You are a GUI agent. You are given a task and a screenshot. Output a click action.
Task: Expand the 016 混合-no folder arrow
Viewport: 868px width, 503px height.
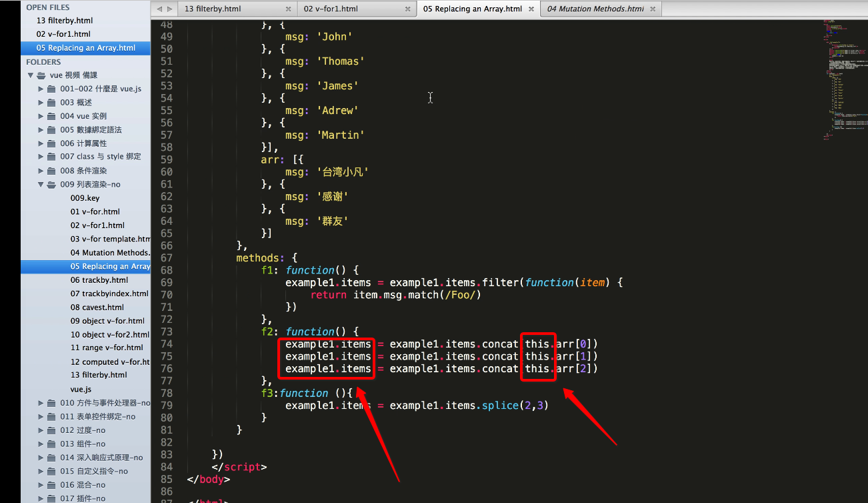pyautogui.click(x=41, y=485)
